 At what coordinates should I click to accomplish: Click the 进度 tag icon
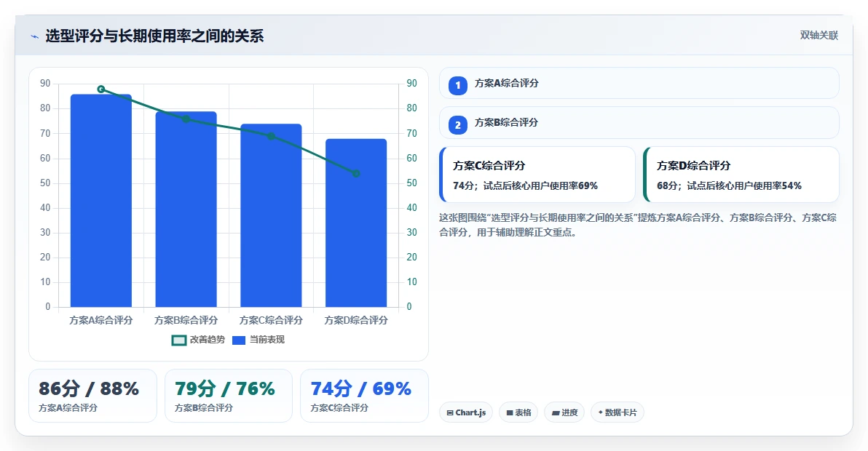pos(555,413)
